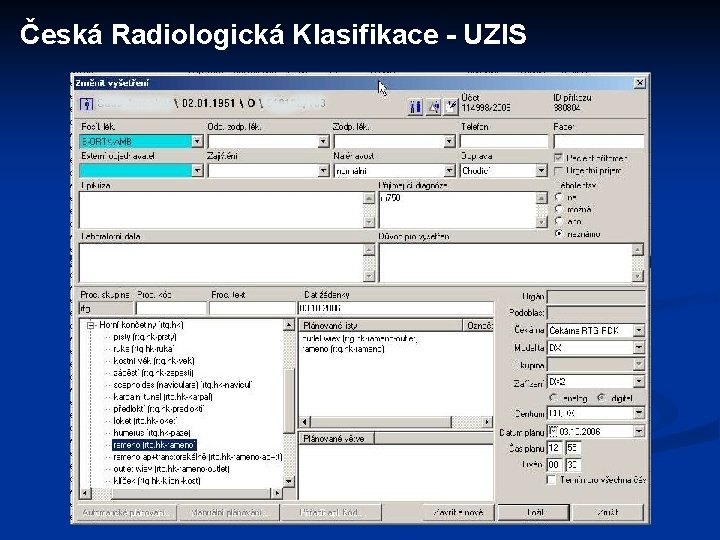Select 'humerus' in the procedure tree
The height and width of the screenshot is (540, 720).
152,433
